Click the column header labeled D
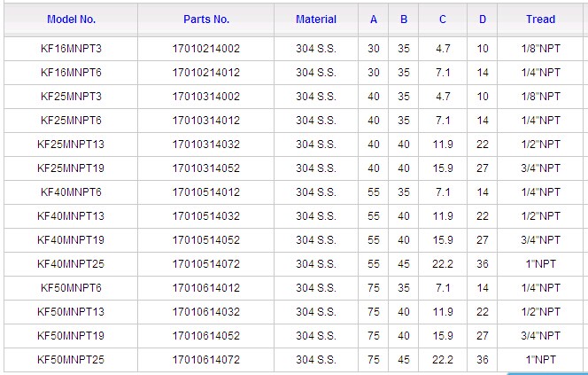The height and width of the screenshot is (375, 588). pyautogui.click(x=483, y=19)
